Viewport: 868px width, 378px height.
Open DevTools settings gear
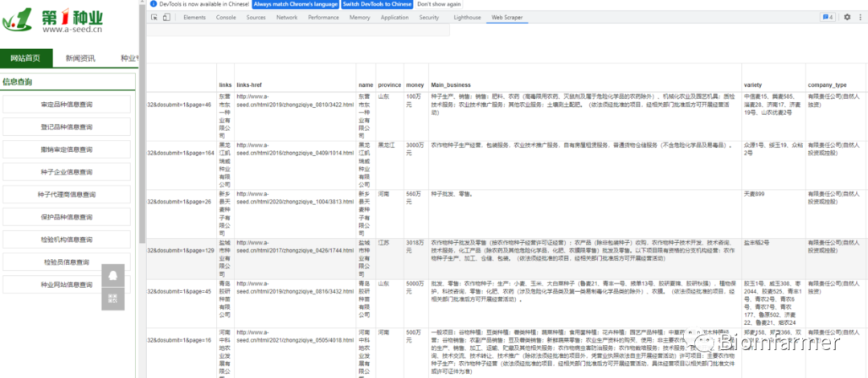(846, 17)
